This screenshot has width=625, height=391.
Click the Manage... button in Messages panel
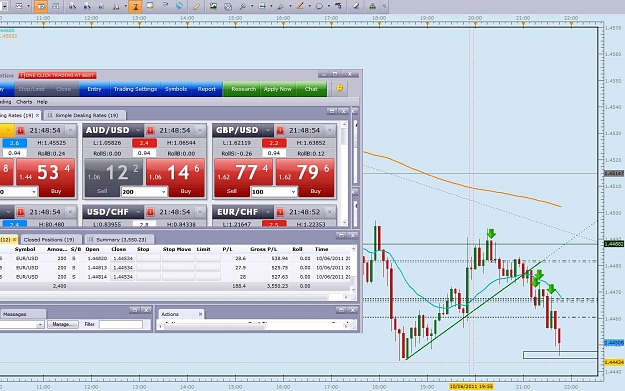coord(63,324)
